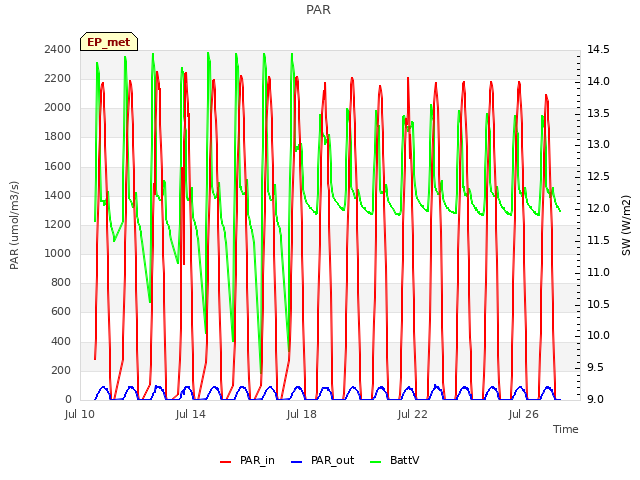Click the '1000' left axis label
Image resolution: width=640 pixels, height=480 pixels.
tap(58, 253)
